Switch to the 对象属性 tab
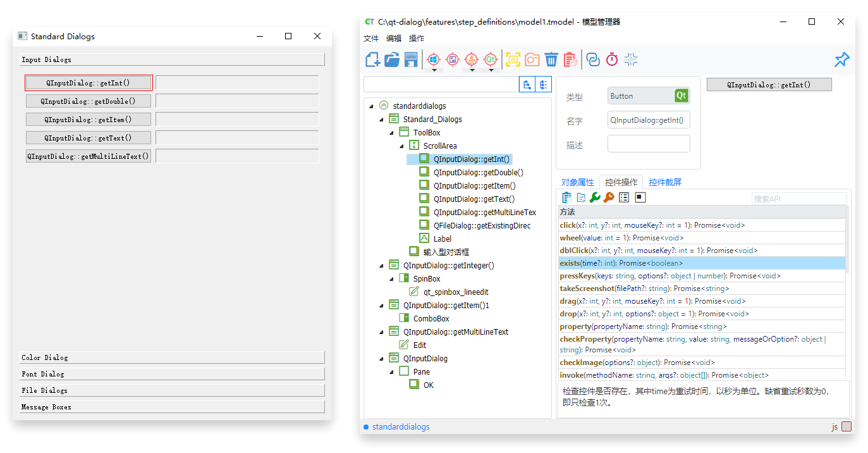This screenshot has height=453, width=868. click(x=578, y=182)
